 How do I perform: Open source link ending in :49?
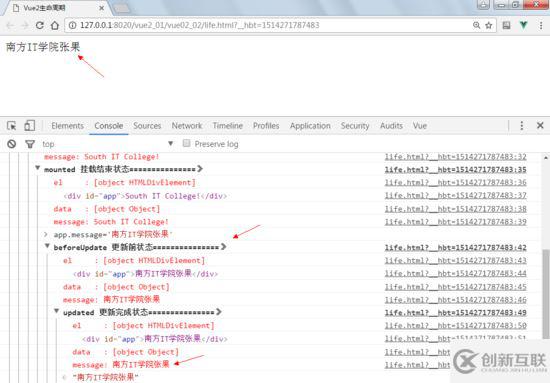click(x=456, y=313)
